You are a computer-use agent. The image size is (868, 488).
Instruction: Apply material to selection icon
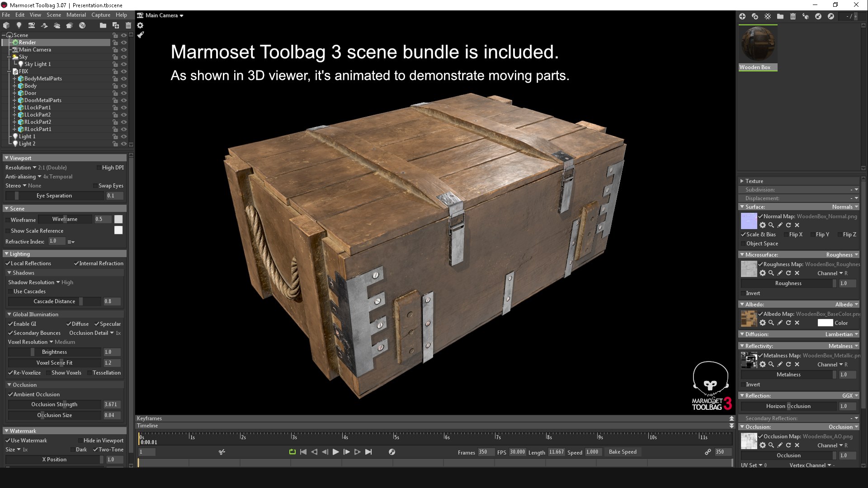806,16
